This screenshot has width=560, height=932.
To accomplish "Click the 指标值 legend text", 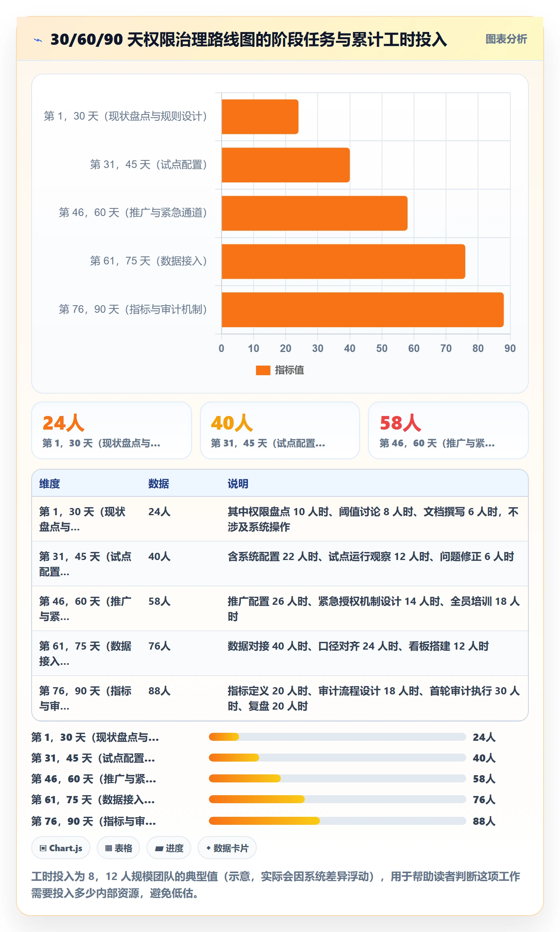I will (x=290, y=370).
